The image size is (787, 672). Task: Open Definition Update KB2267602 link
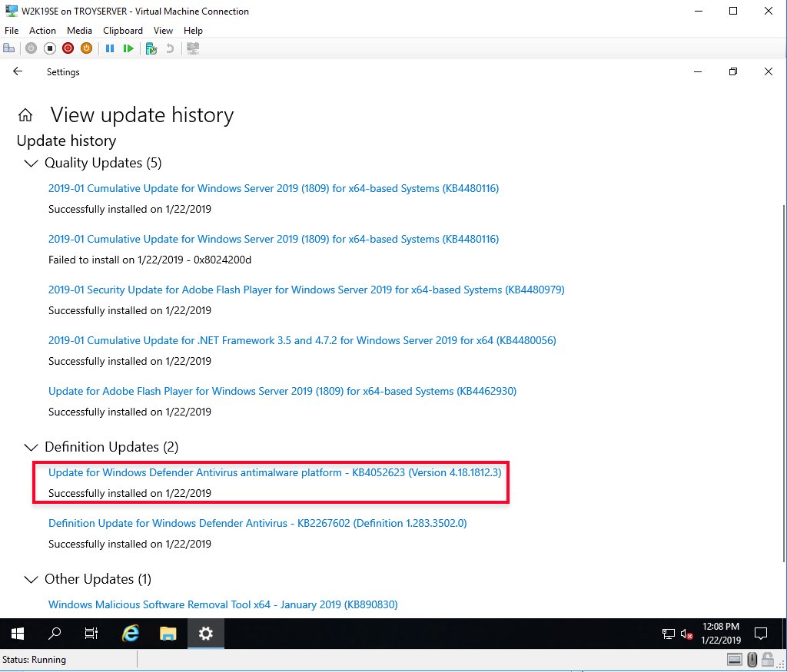pos(257,523)
